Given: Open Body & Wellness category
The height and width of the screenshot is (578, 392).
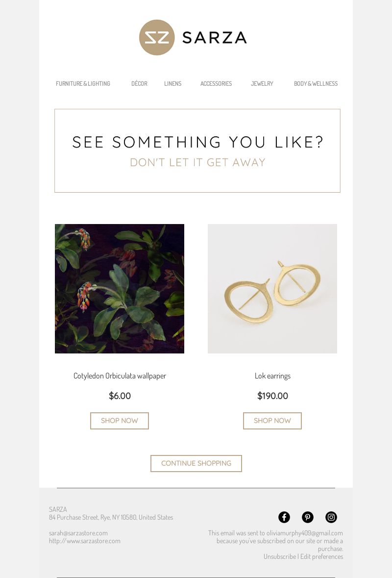Looking at the screenshot, I should pyautogui.click(x=316, y=84).
